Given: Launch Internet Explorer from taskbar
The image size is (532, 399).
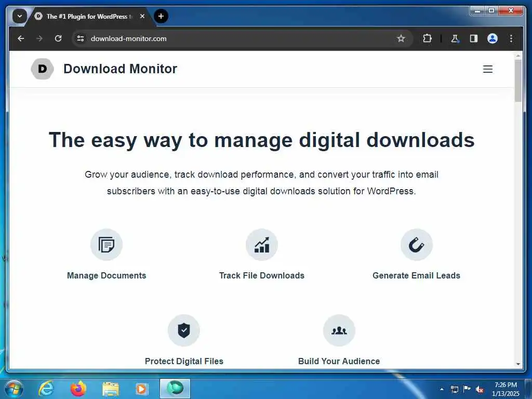Looking at the screenshot, I should coord(46,389).
